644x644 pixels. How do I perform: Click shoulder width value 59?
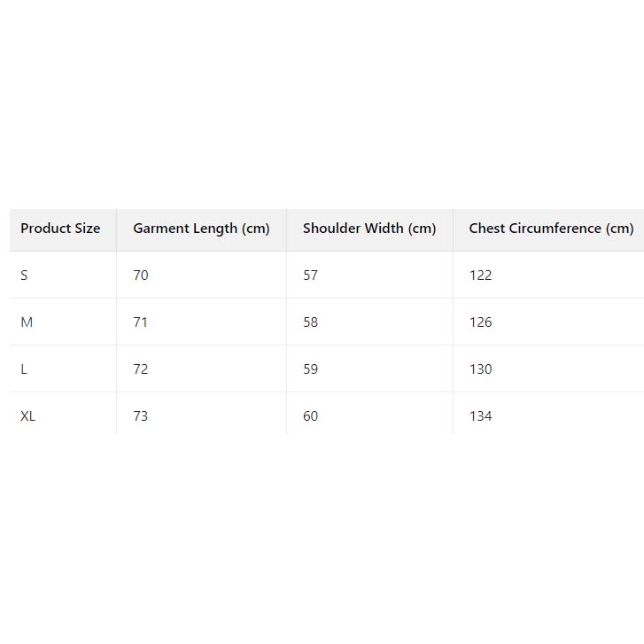[x=310, y=369]
